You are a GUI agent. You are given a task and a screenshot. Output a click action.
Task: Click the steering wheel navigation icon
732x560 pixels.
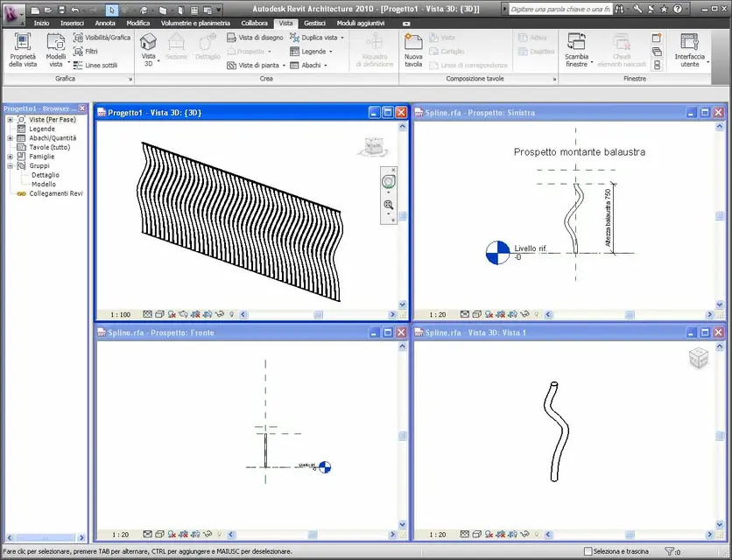[390, 181]
